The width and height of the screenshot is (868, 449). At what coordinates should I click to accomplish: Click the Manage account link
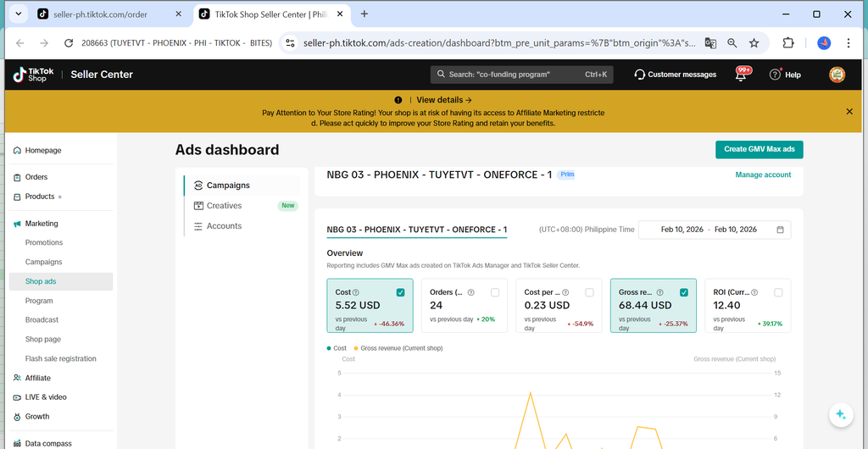pos(763,175)
